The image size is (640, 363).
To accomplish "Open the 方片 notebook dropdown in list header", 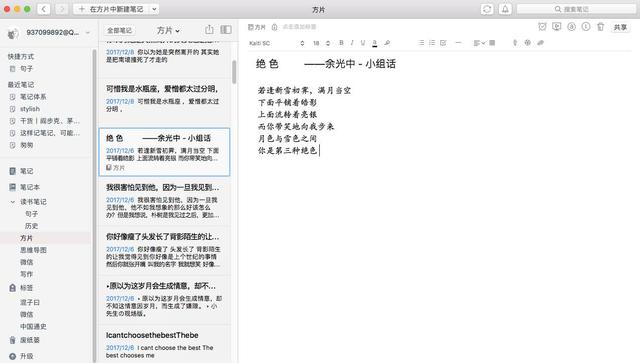I will click(168, 30).
